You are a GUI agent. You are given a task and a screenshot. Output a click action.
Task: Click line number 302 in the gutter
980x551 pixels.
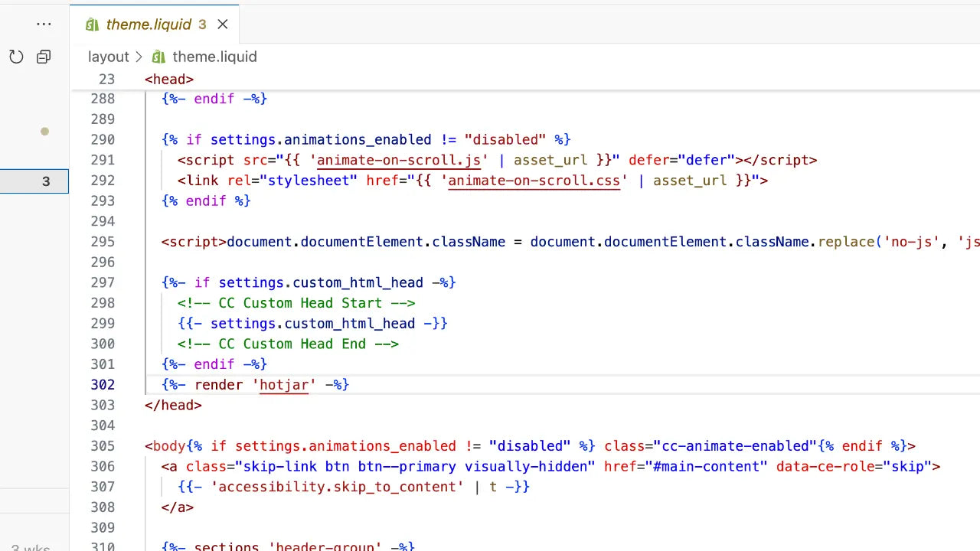click(103, 384)
